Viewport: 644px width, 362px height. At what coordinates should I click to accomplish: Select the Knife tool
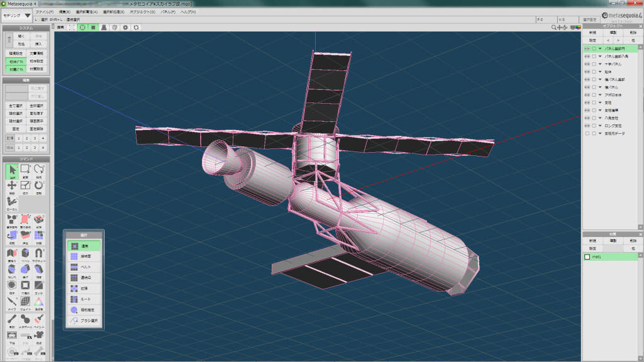[x=12, y=303]
